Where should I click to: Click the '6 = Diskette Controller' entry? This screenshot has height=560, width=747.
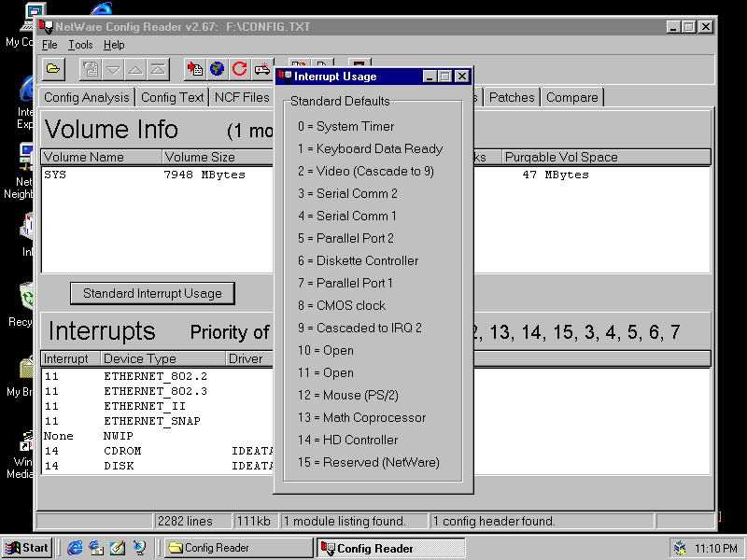(358, 261)
